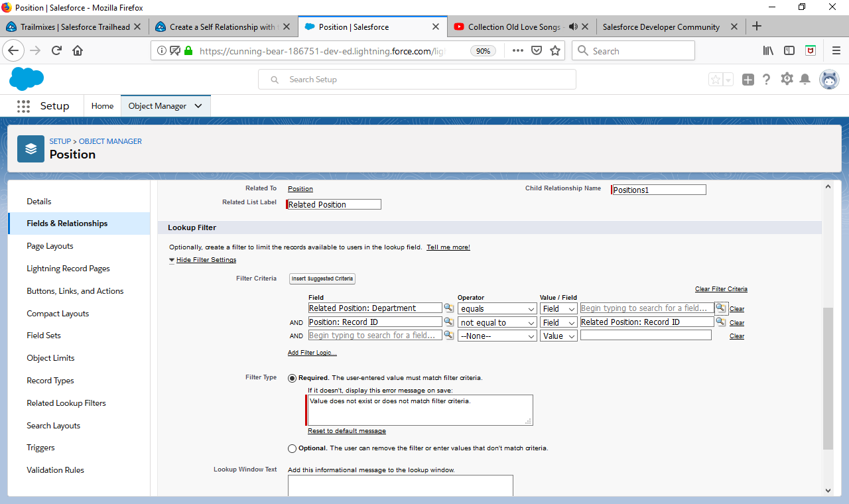Image resolution: width=849 pixels, height=504 pixels.
Task: Open the global actions plus menu
Action: [x=748, y=80]
